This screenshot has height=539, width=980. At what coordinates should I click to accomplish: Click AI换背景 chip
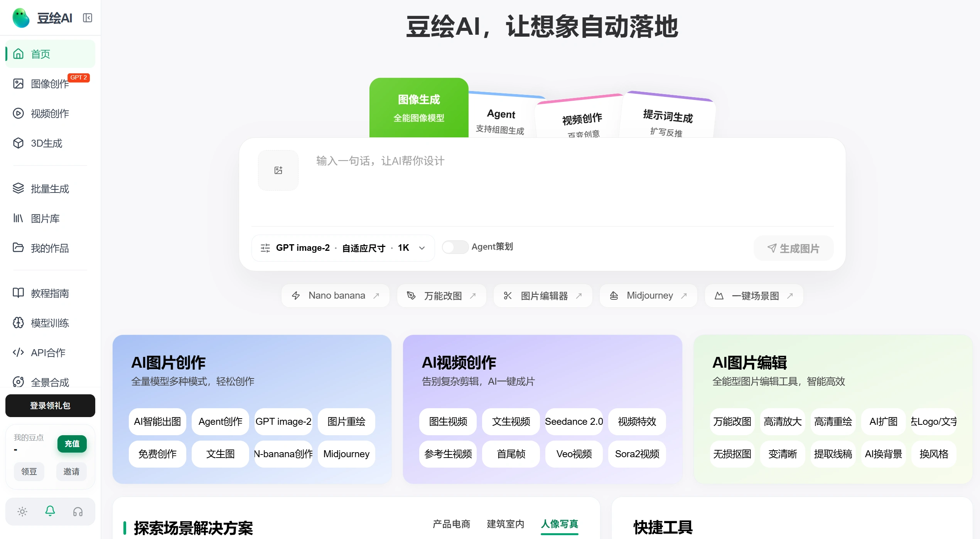[x=883, y=454]
